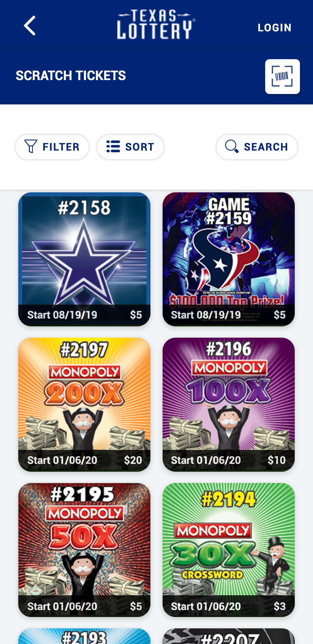Tap the Texas Lottery logo
Image resolution: width=313 pixels, height=644 pixels.
tap(156, 25)
